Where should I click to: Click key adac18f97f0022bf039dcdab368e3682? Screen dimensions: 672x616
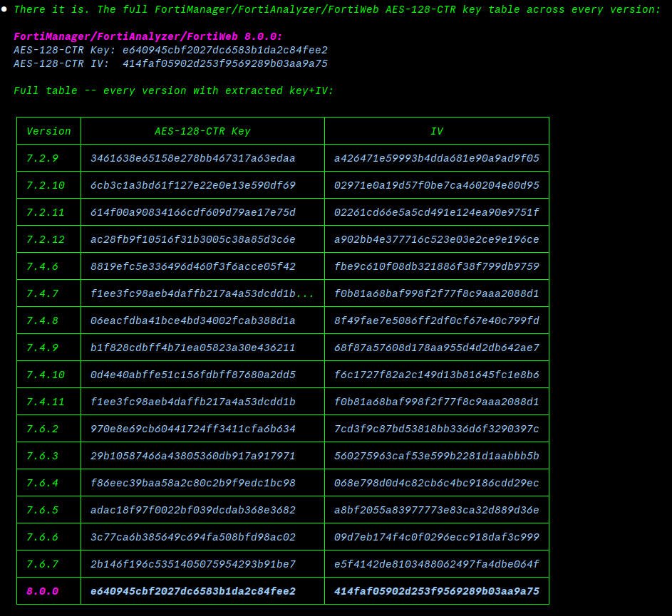pyautogui.click(x=193, y=510)
